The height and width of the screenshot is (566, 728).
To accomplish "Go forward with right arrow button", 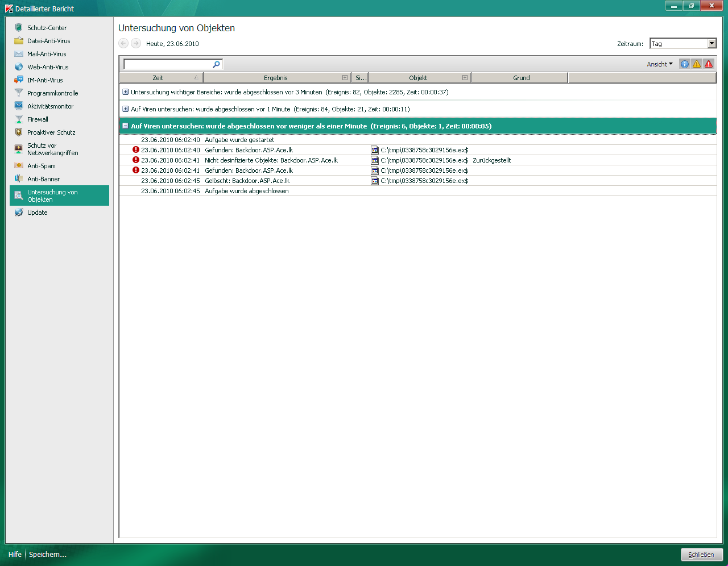I will 136,43.
